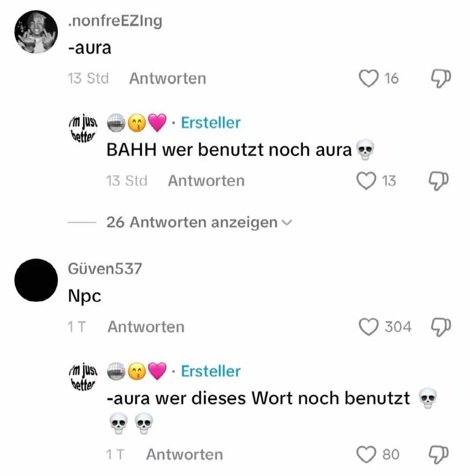Tap Antworten under Güven537's 'Npc' comment

(x=146, y=327)
